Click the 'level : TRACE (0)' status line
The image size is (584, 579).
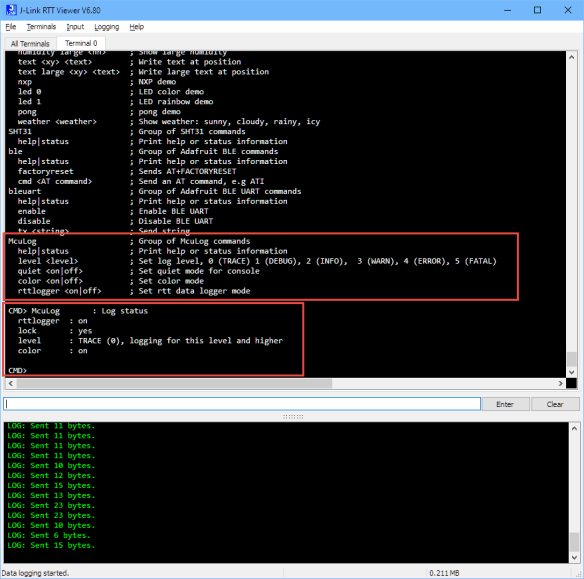click(150, 341)
